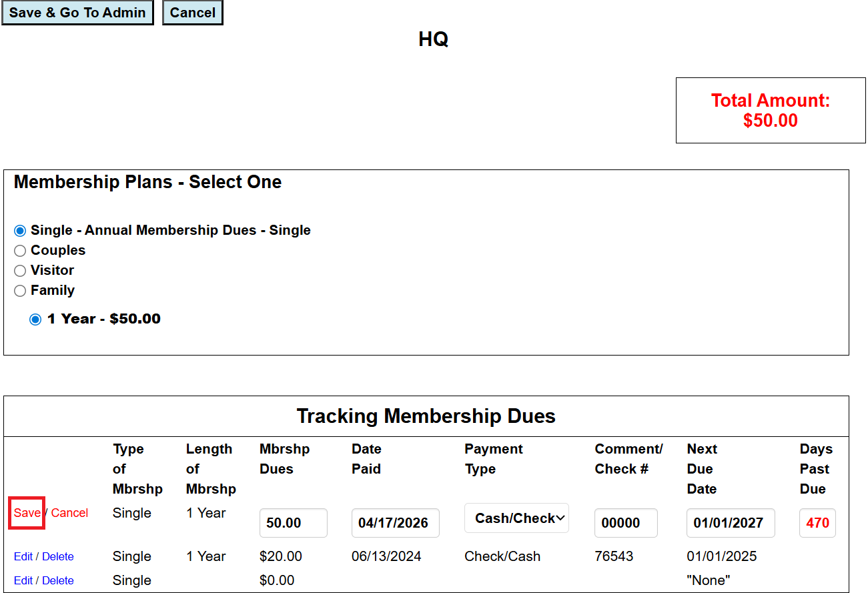Click the HQ heading
The width and height of the screenshot is (868, 593).
(x=434, y=39)
